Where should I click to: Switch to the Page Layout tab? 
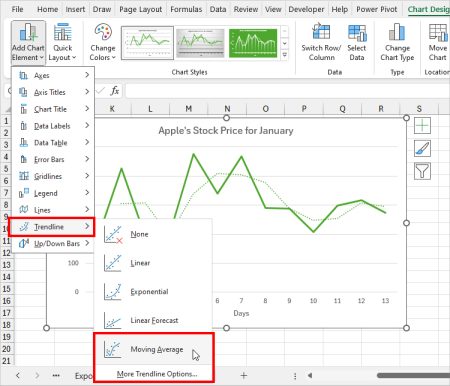[140, 9]
